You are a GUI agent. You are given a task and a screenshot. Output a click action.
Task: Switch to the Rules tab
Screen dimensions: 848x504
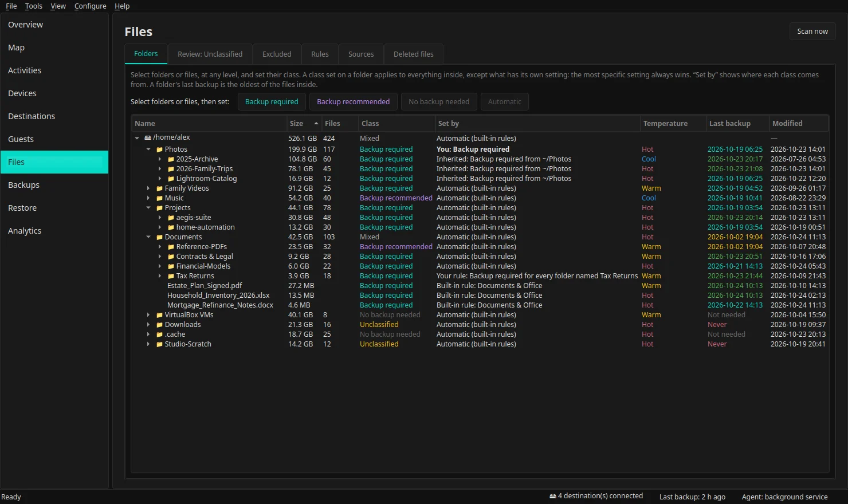pyautogui.click(x=320, y=54)
